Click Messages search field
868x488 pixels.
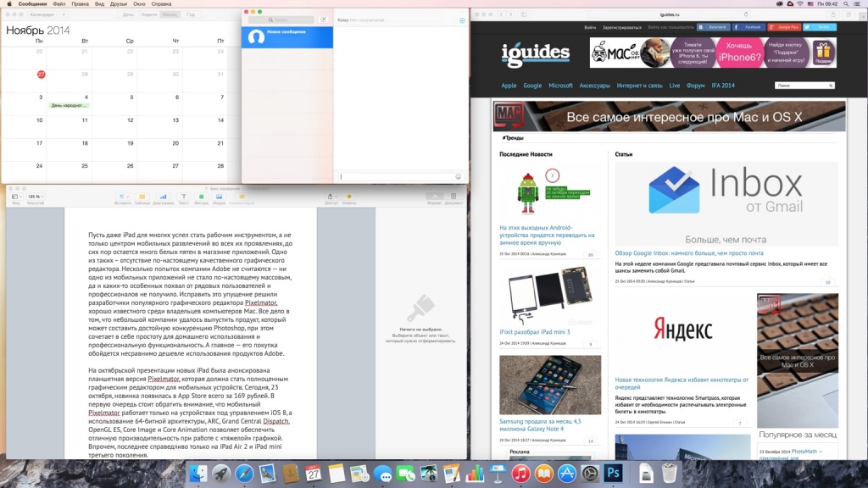281,20
